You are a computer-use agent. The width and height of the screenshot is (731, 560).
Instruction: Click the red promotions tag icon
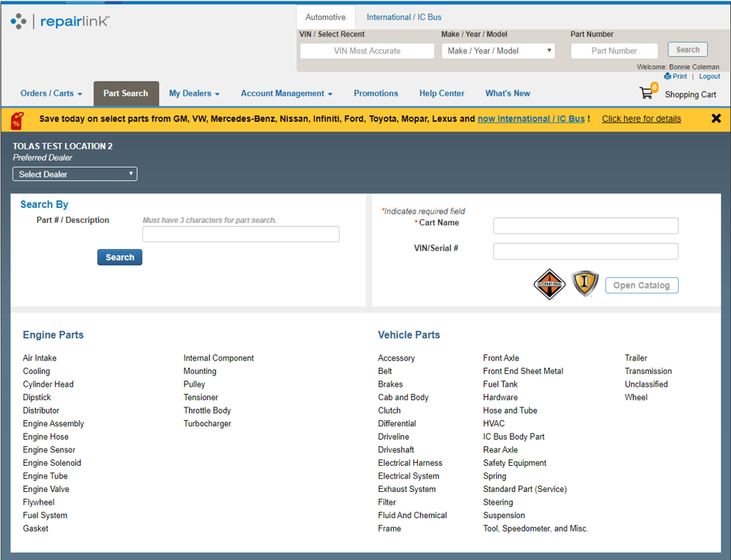tap(18, 120)
